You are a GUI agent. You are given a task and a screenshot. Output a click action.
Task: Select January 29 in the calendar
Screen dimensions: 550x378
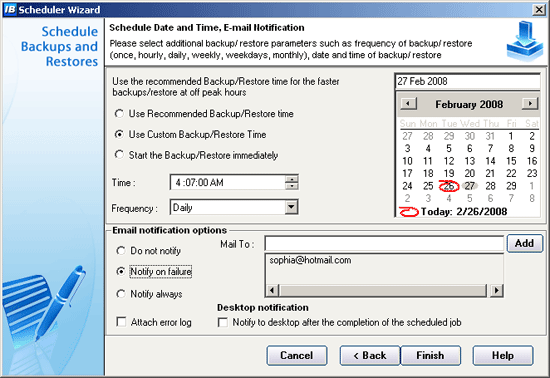click(449, 136)
